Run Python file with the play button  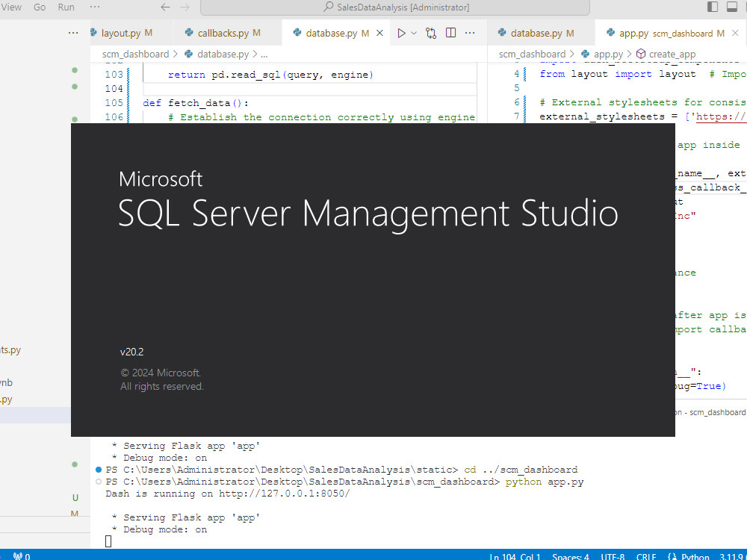click(402, 33)
